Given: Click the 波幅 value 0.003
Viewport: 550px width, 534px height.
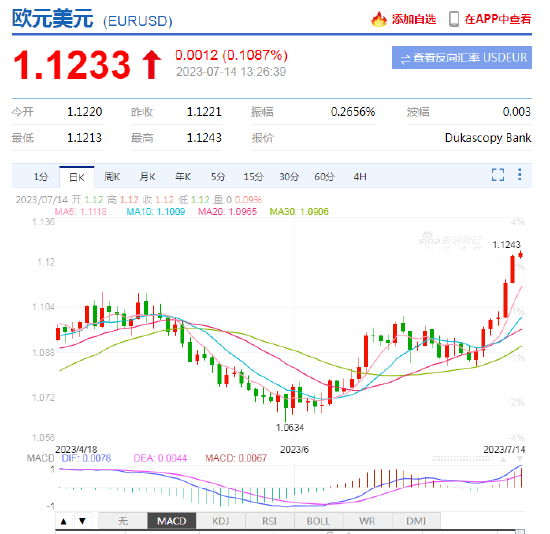Looking at the screenshot, I should [x=517, y=112].
